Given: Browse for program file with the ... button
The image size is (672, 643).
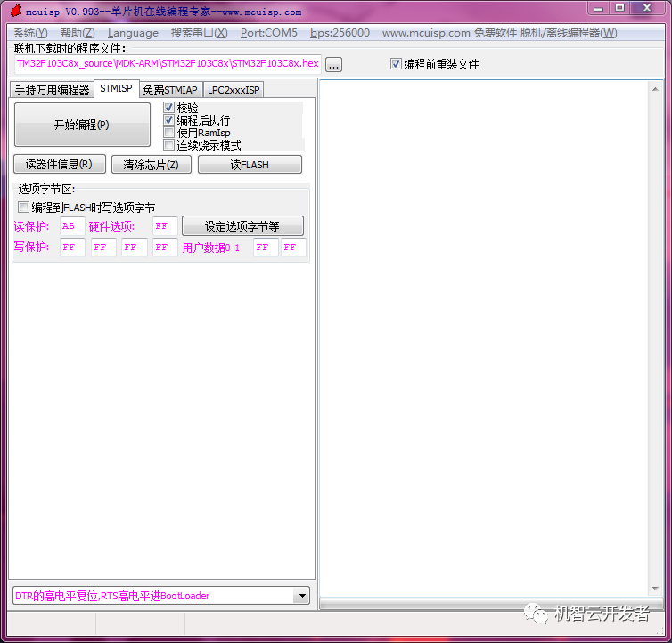Looking at the screenshot, I should [333, 65].
